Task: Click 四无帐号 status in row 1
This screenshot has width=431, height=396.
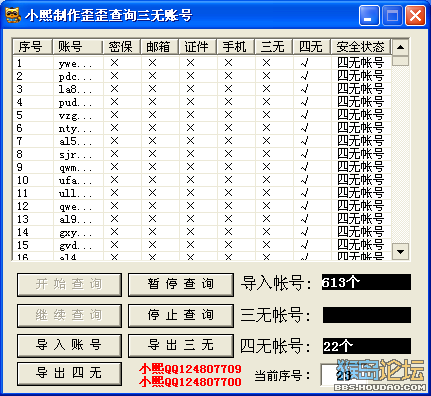Action: [x=360, y=63]
